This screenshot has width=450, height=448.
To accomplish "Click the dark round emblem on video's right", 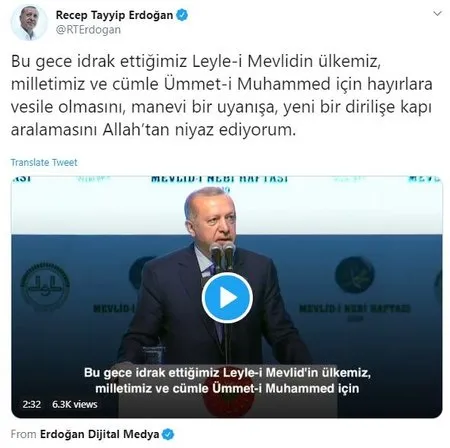I will [x=354, y=275].
